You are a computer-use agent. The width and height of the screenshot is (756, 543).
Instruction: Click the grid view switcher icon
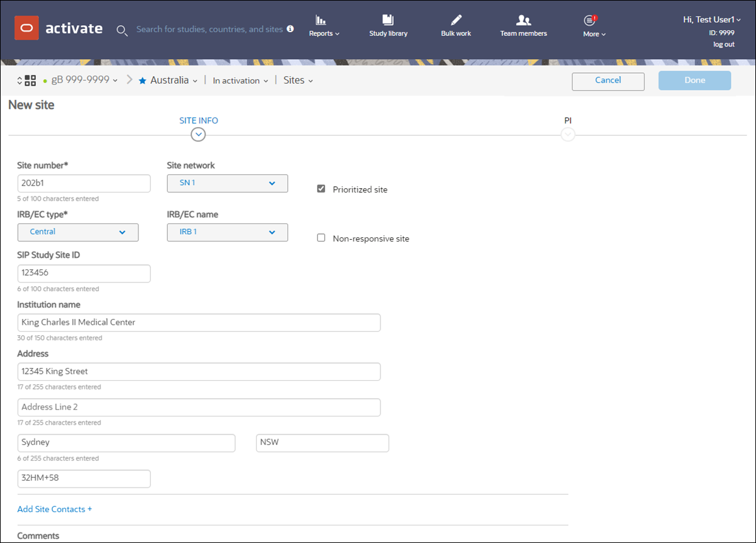pyautogui.click(x=30, y=80)
